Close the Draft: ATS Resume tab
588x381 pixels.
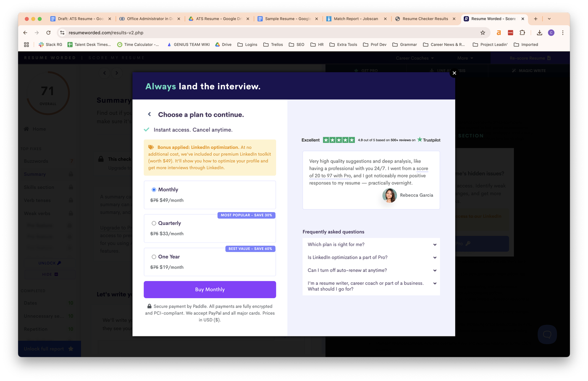(110, 19)
